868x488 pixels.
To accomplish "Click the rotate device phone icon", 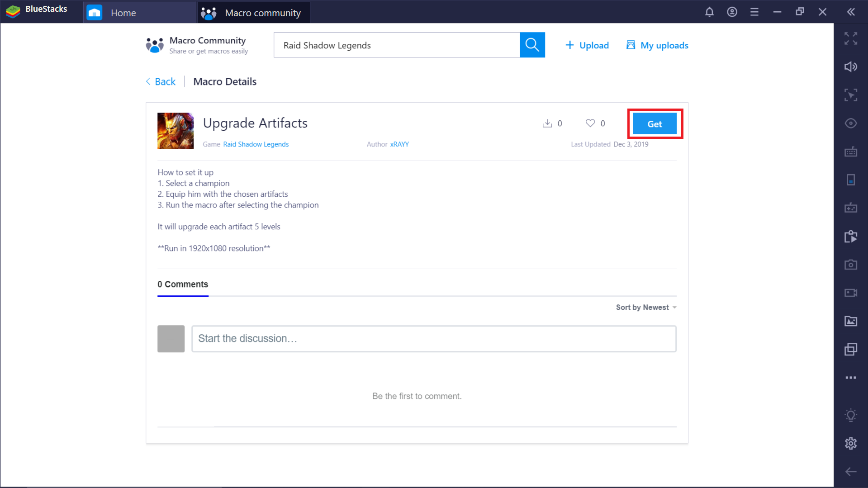I will (x=851, y=180).
